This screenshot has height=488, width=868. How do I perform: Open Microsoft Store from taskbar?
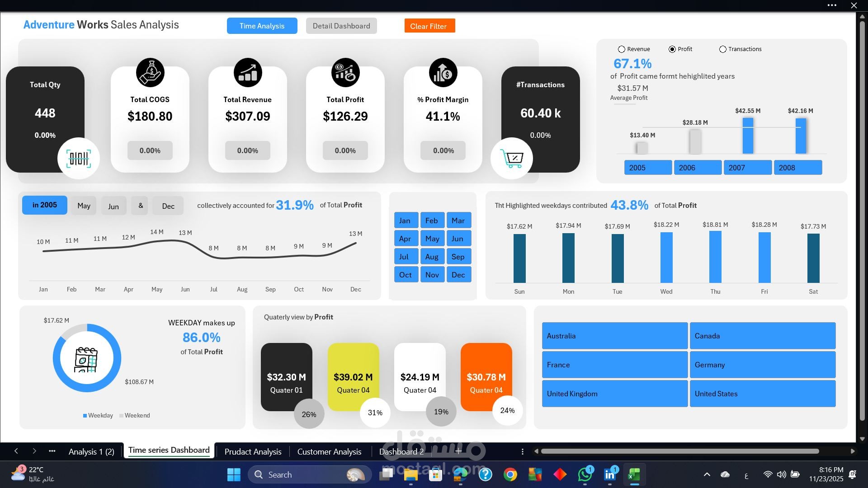pos(435,475)
